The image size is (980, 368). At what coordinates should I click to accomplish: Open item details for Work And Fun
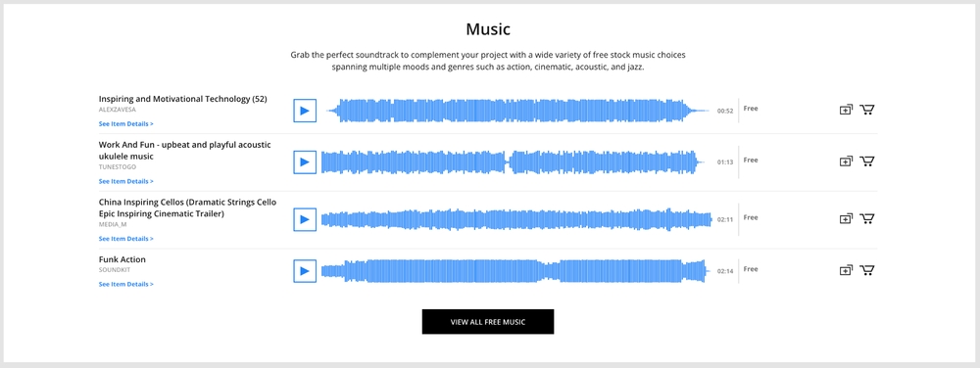(126, 181)
